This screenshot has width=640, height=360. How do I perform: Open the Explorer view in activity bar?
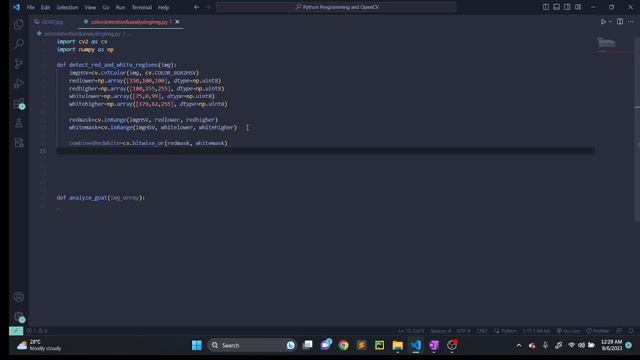tap(19, 24)
